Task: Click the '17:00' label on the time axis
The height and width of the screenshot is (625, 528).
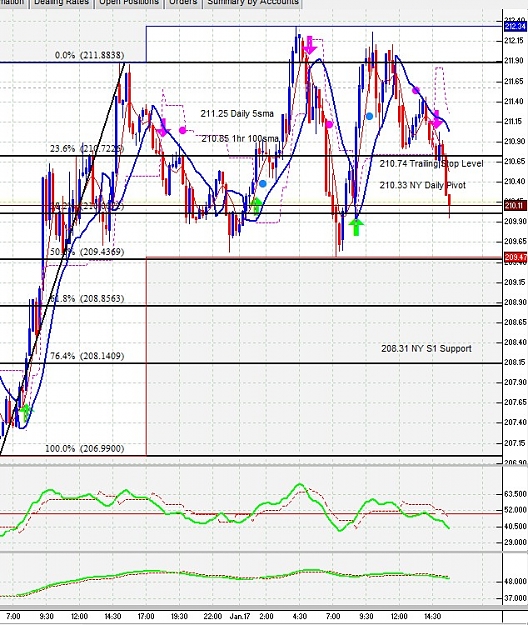Action: (x=145, y=616)
